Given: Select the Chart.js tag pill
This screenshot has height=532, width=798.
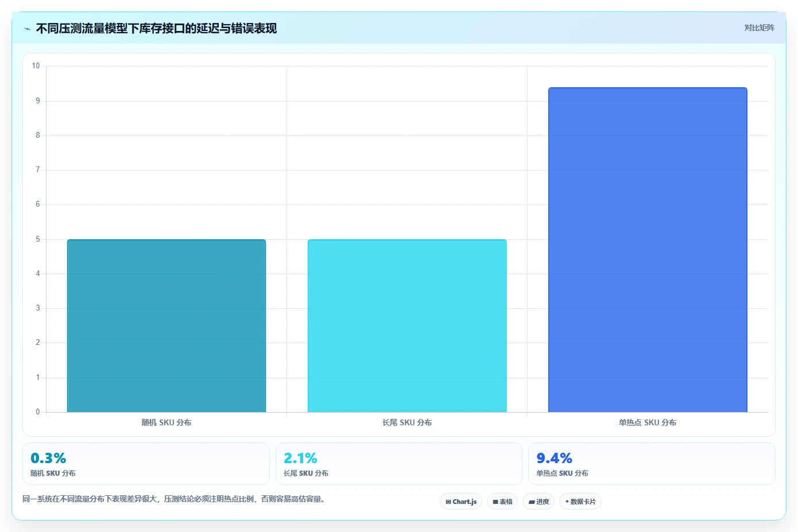Looking at the screenshot, I should pyautogui.click(x=461, y=502).
